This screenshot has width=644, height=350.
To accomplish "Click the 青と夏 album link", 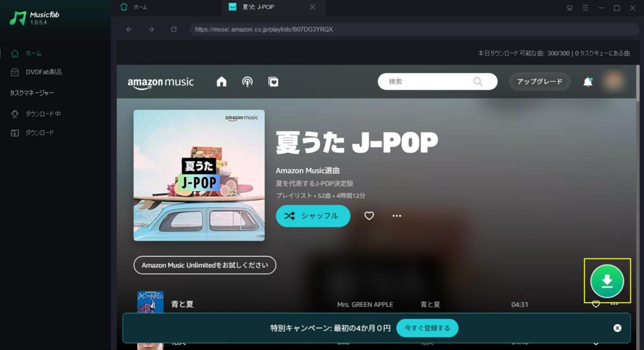I will point(430,305).
